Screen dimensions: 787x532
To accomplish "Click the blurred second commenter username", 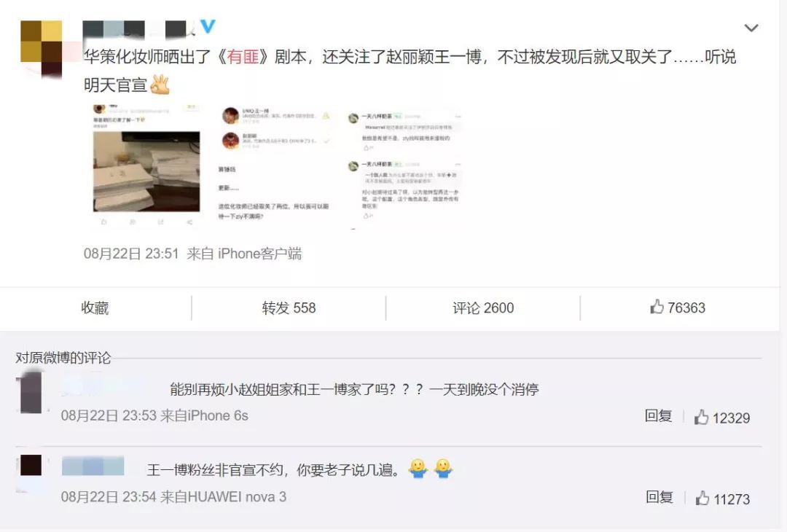I will click(93, 466).
